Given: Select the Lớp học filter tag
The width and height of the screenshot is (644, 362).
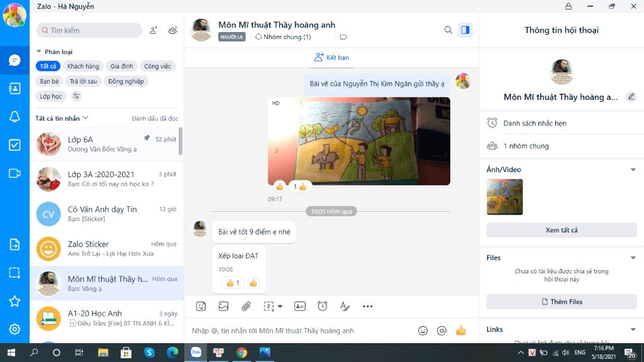Looking at the screenshot, I should 51,96.
